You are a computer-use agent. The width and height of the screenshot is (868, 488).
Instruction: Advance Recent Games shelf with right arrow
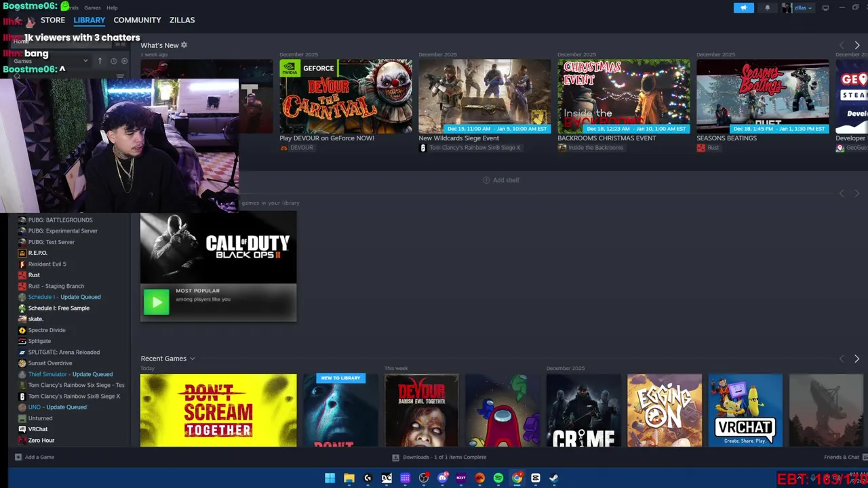click(x=857, y=359)
